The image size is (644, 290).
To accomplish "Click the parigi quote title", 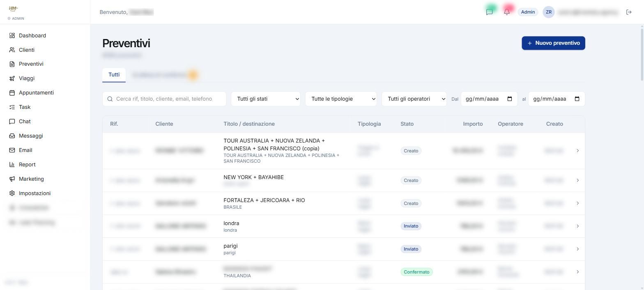I will pos(230,246).
